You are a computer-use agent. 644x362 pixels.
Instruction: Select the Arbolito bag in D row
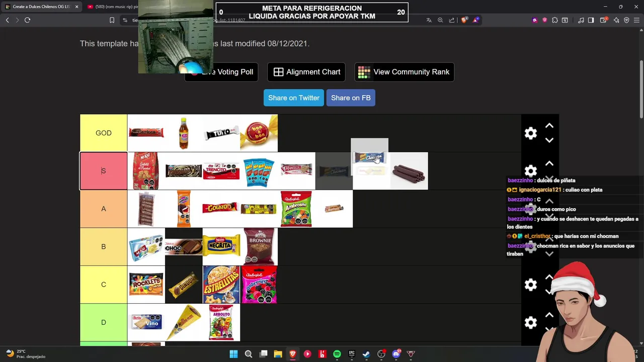[x=221, y=322]
